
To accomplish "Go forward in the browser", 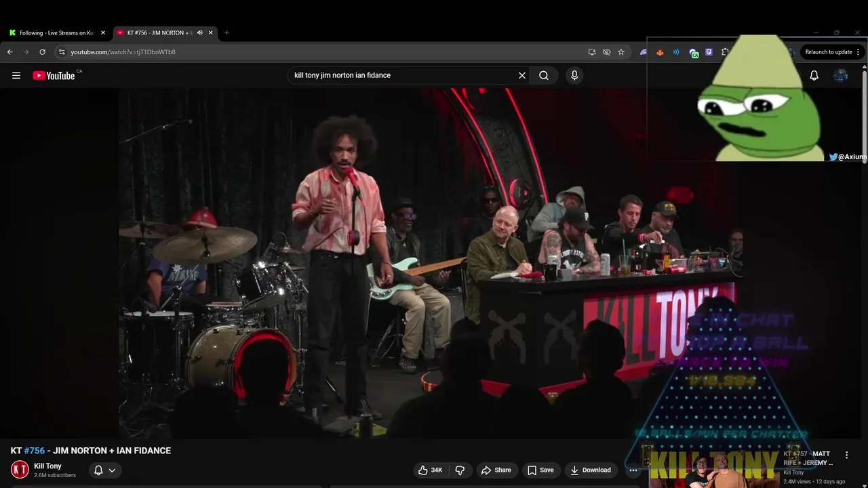I will click(x=26, y=52).
